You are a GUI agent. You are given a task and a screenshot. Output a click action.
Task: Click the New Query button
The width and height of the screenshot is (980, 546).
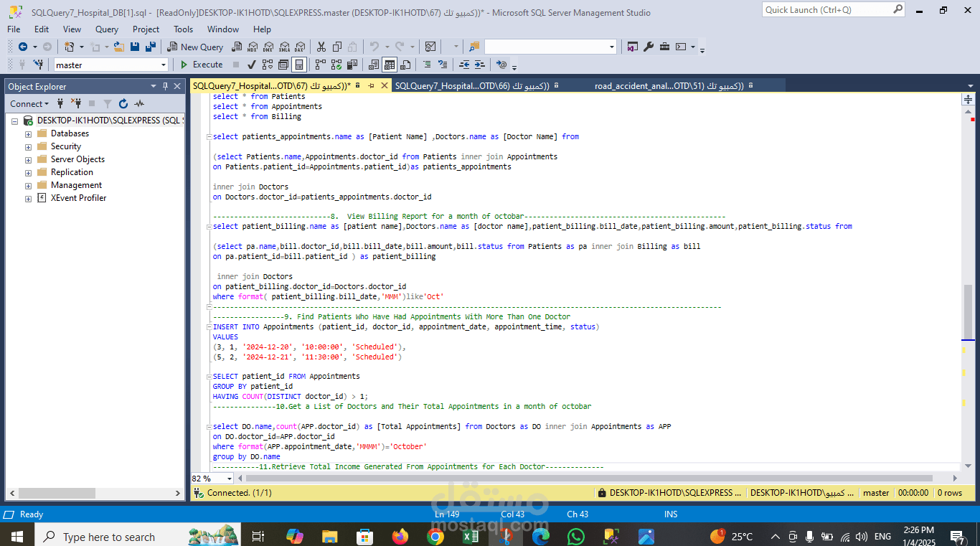pos(196,47)
